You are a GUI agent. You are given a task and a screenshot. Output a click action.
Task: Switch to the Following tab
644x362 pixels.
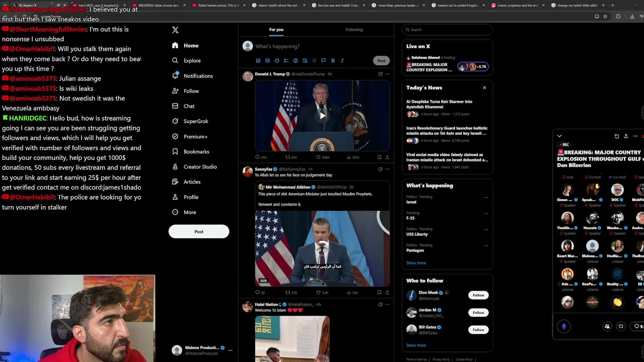coord(354,30)
